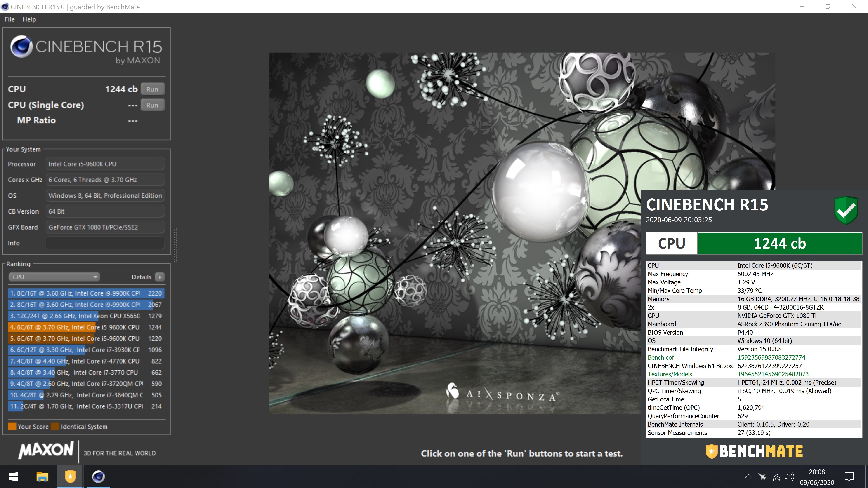This screenshot has width=868, height=488.
Task: Open the Help menu
Action: pyautogui.click(x=29, y=19)
